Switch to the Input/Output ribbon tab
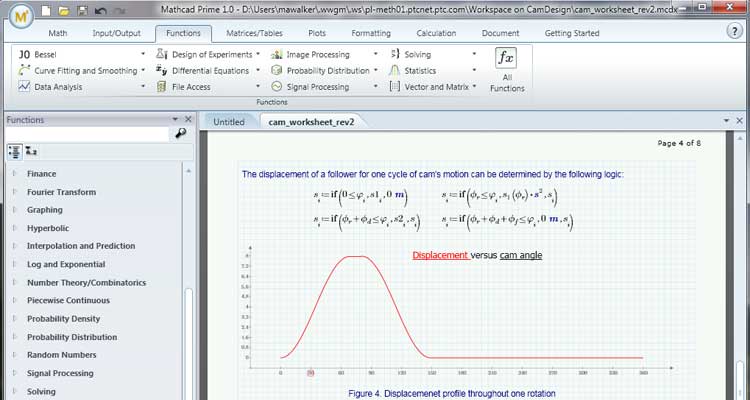750x400 pixels. click(117, 33)
